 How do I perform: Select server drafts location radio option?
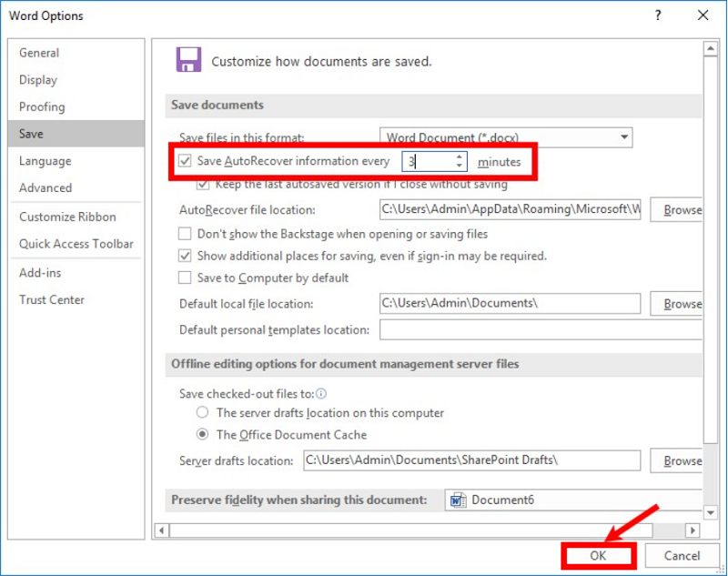pyautogui.click(x=203, y=413)
